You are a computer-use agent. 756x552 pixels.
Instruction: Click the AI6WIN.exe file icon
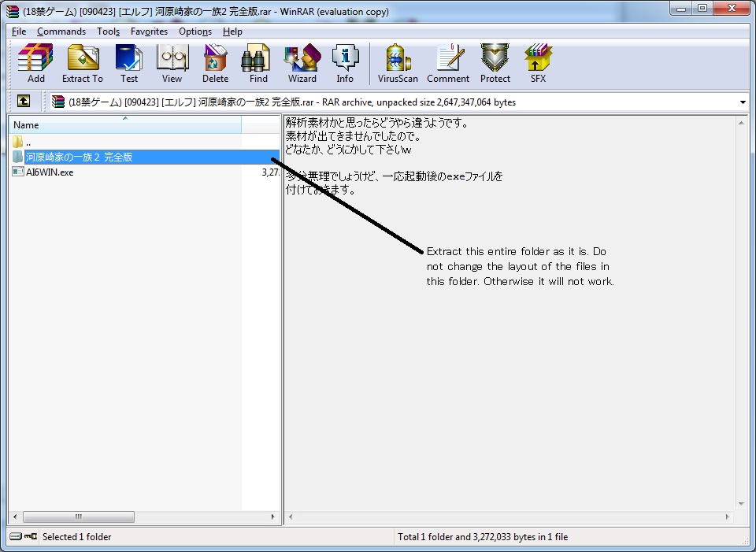pyautogui.click(x=18, y=172)
